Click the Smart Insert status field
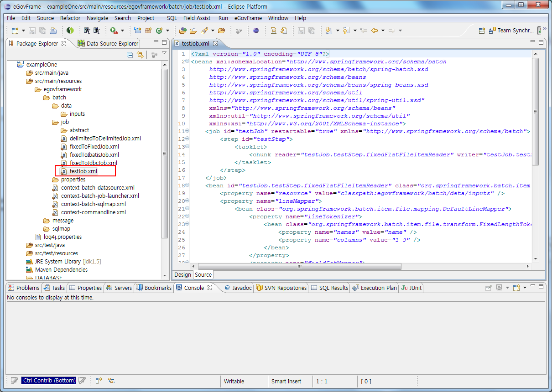This screenshot has height=392, width=552. (x=286, y=381)
